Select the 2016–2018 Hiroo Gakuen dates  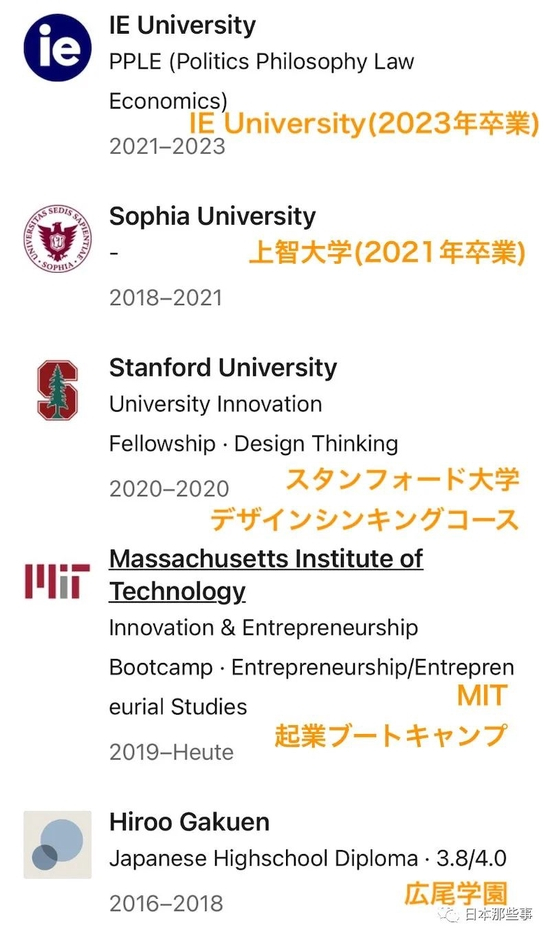coord(166,904)
